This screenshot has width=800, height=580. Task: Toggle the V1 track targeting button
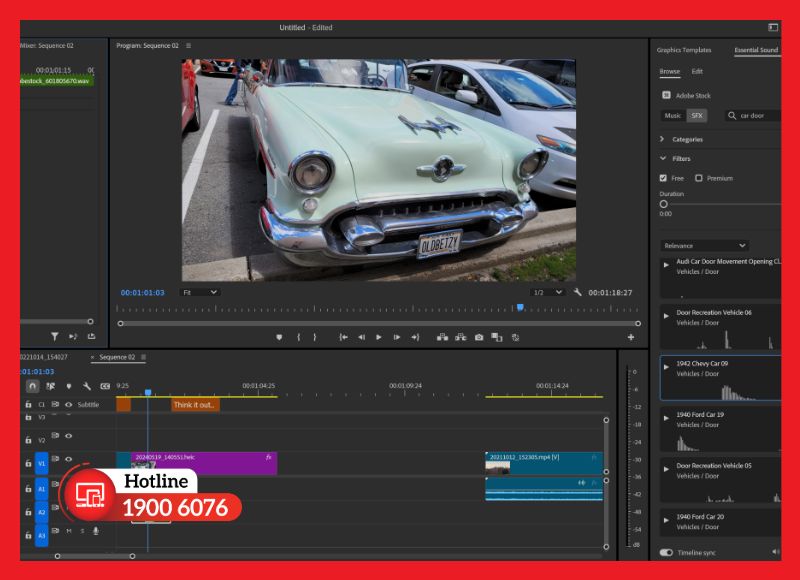42,463
